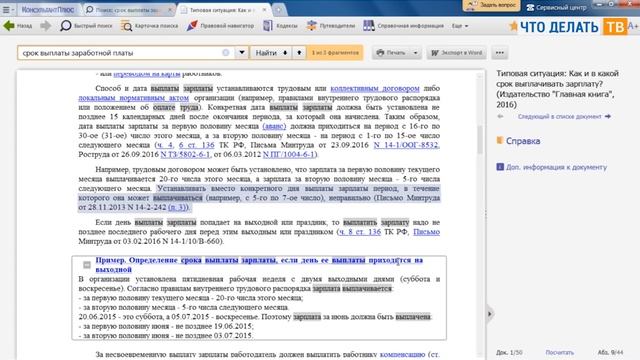
Task: Switch to the КонсультантПлюс start tab
Action: coord(48,9)
